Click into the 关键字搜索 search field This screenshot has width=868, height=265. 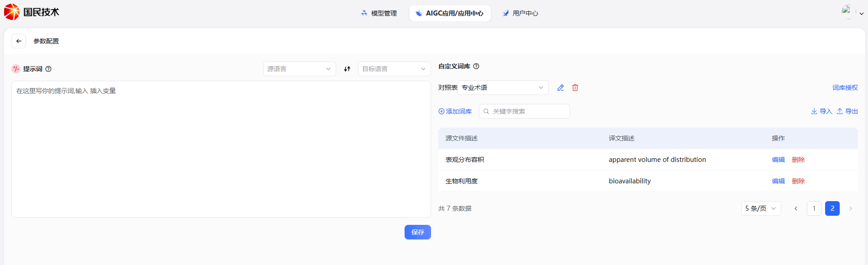[525, 111]
